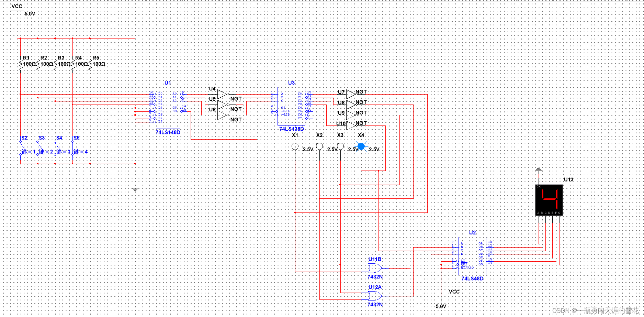This screenshot has width=644, height=317.
Task: Select the U5 NOT gate
Action: [223, 105]
